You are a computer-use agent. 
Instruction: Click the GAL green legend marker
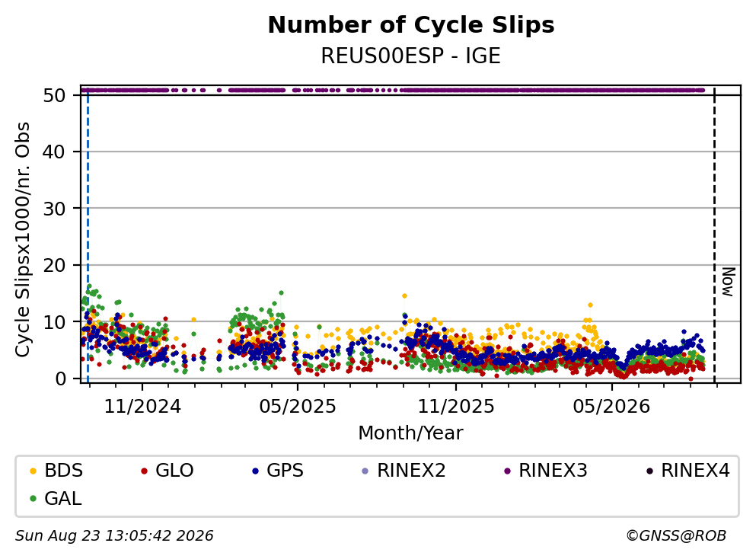point(33,499)
